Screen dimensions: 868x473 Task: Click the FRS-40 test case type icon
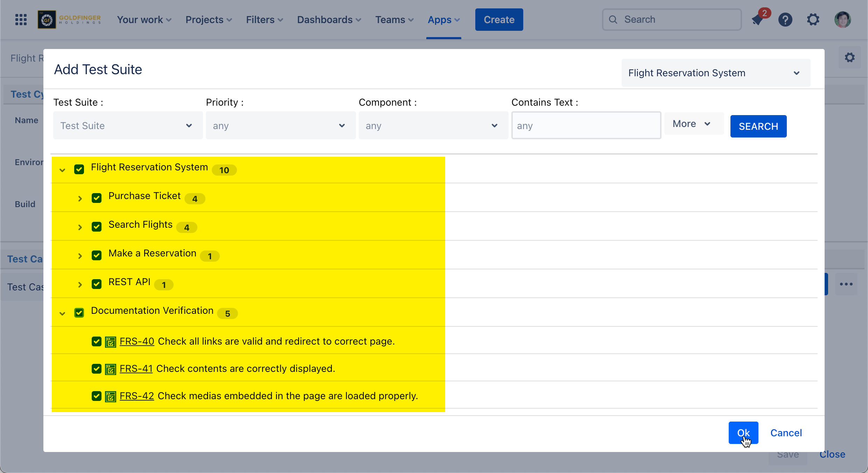(x=111, y=342)
